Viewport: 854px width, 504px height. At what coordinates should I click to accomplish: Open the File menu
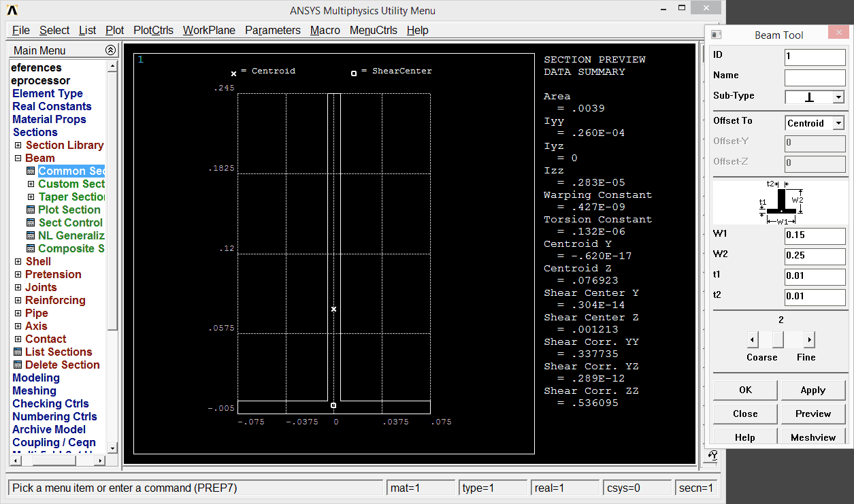(x=21, y=30)
